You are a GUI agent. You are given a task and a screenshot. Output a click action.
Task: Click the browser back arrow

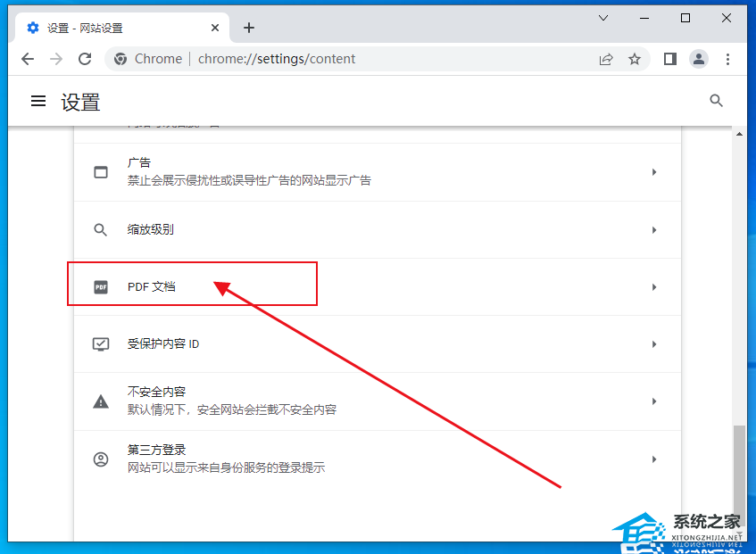[x=28, y=59]
